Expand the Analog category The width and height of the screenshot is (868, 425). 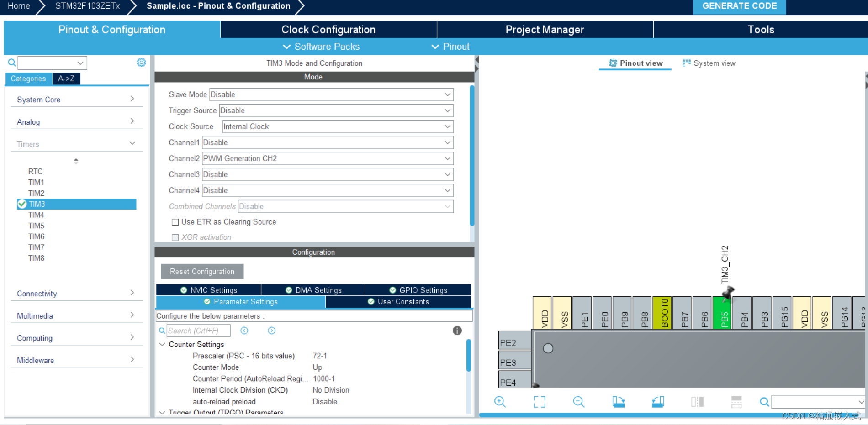click(x=76, y=122)
